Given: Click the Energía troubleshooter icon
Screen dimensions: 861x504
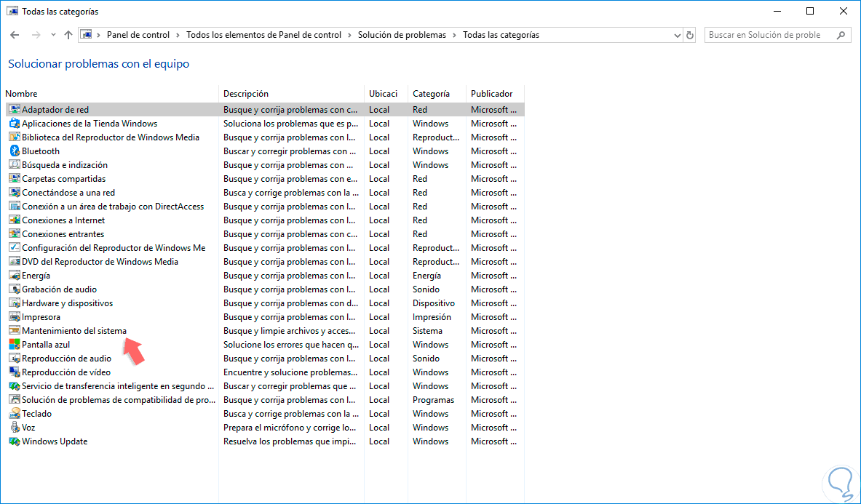Looking at the screenshot, I should point(15,276).
